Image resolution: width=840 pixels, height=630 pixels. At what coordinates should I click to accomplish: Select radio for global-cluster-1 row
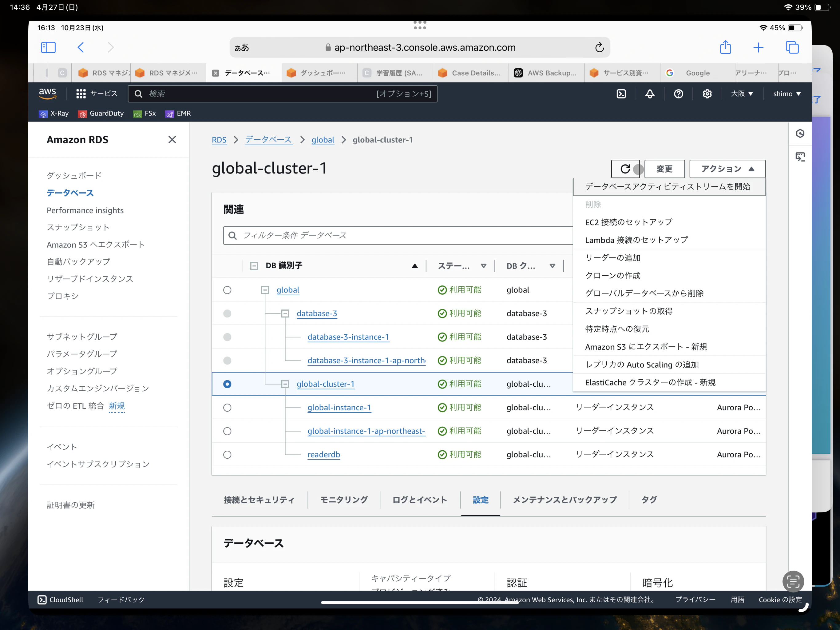(x=227, y=384)
